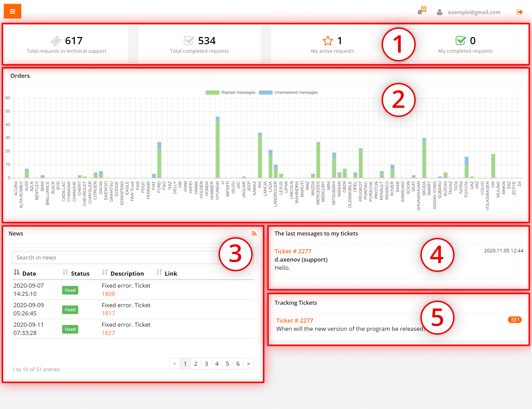This screenshot has height=409, width=532.
Task: Open the News RSS feed icon
Action: 254,234
